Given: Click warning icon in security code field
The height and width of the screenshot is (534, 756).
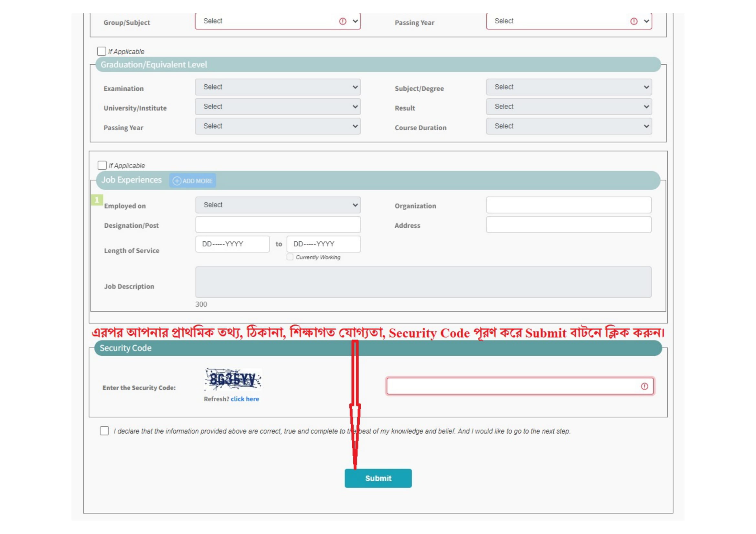Looking at the screenshot, I should pyautogui.click(x=644, y=386).
